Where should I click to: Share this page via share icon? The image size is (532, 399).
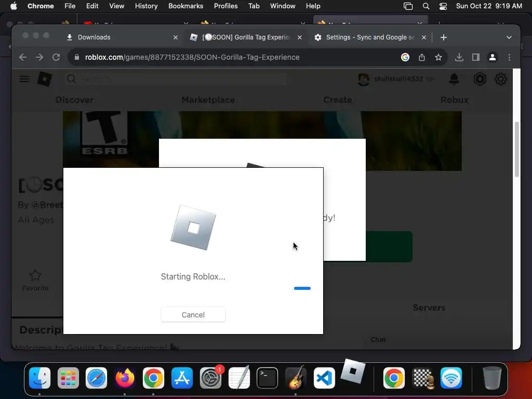coord(422,57)
